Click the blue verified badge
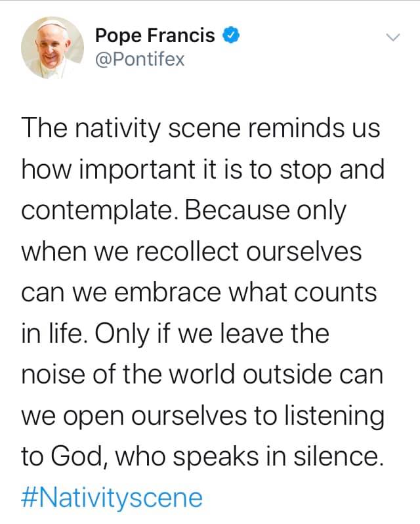 pyautogui.click(x=230, y=36)
